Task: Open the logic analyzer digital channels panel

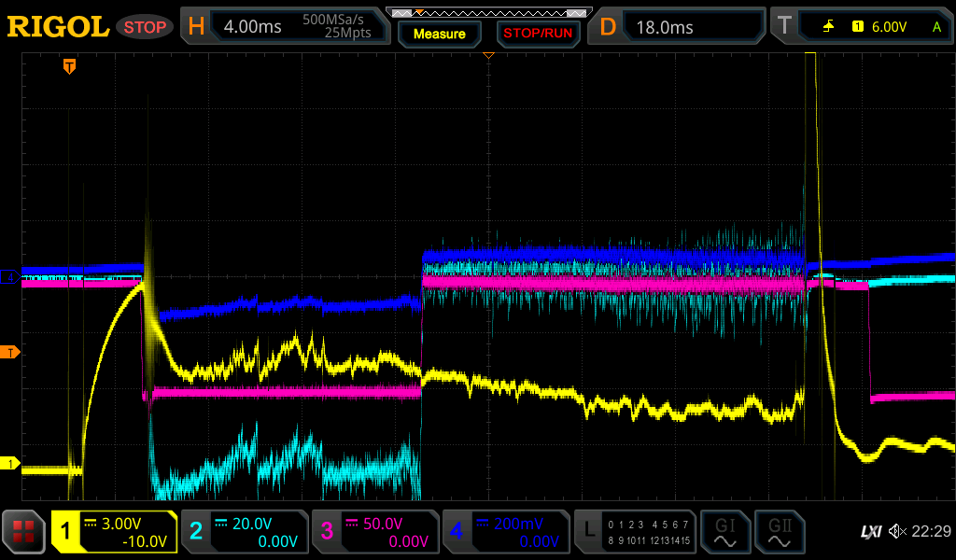Action: point(634,532)
